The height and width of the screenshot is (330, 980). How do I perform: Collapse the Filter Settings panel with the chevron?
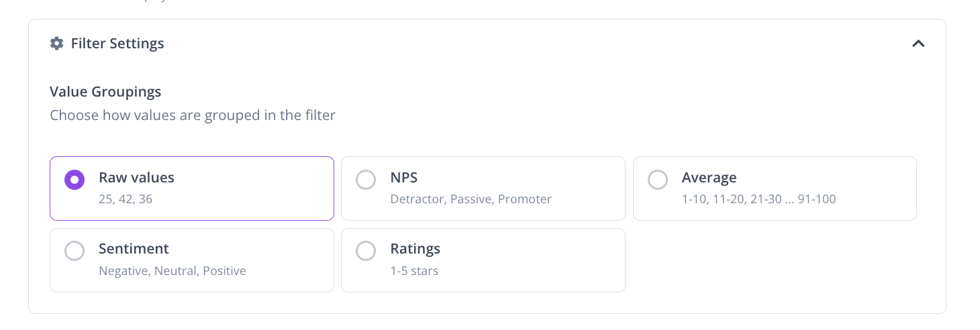point(918,44)
